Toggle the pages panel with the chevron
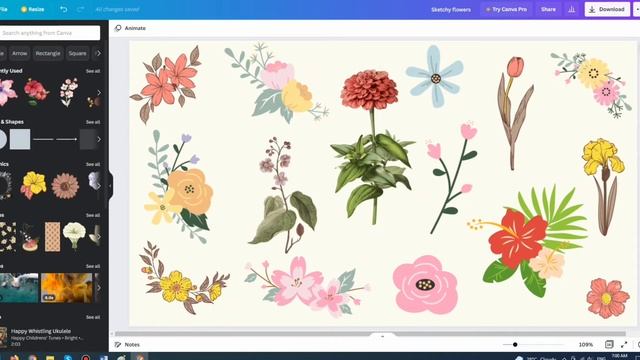 pos(382,336)
